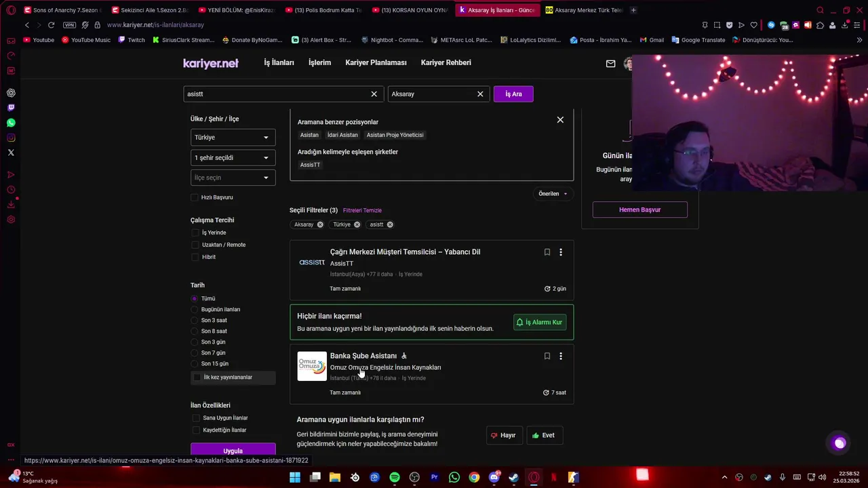Reload the page
The width and height of the screenshot is (868, 488).
pyautogui.click(x=51, y=25)
